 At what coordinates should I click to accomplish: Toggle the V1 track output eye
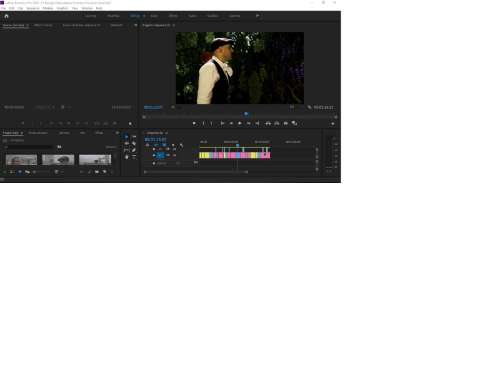point(174,155)
